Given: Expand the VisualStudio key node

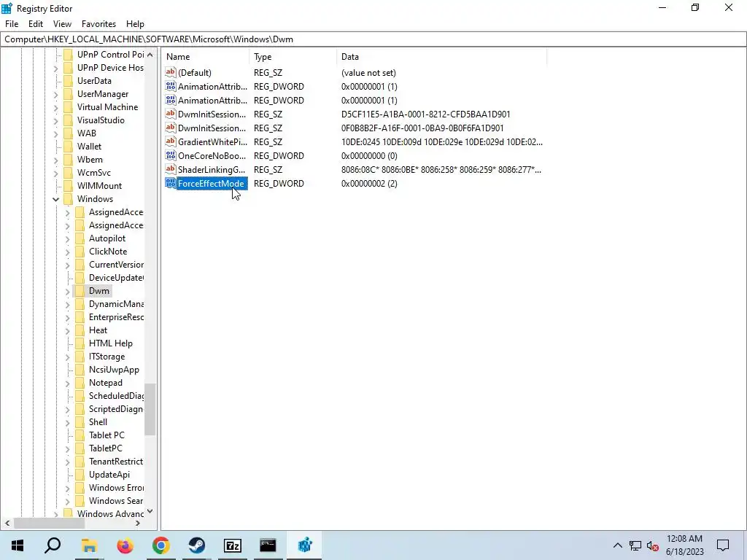Looking at the screenshot, I should (x=55, y=120).
